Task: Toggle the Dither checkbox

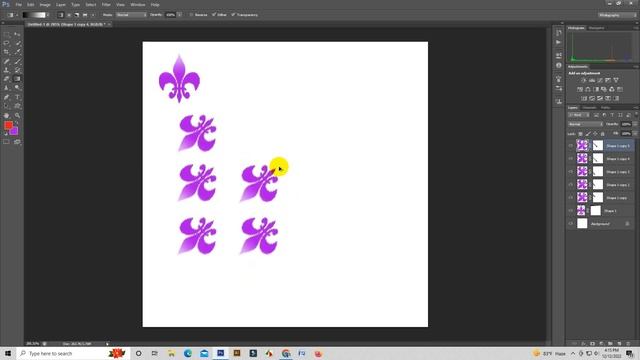Action: tap(213, 15)
